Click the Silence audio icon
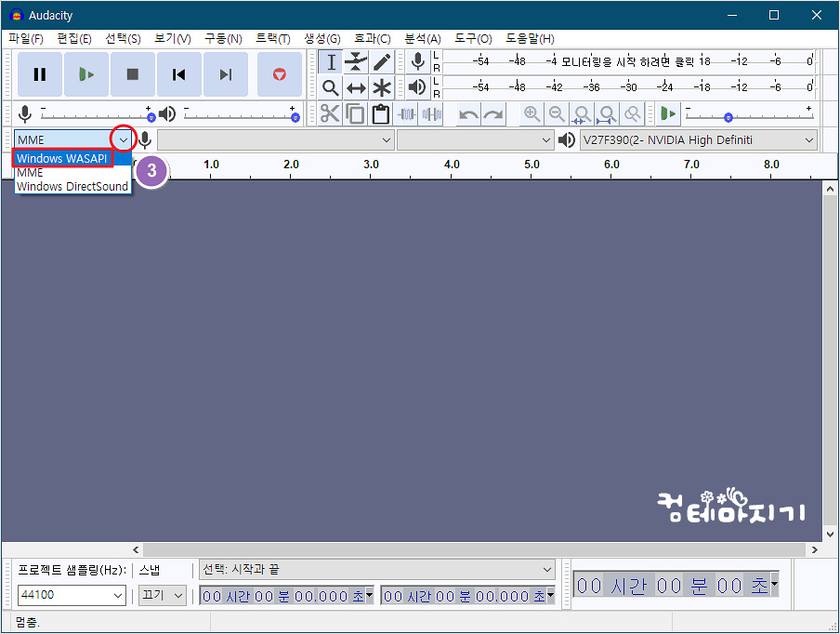 (432, 113)
